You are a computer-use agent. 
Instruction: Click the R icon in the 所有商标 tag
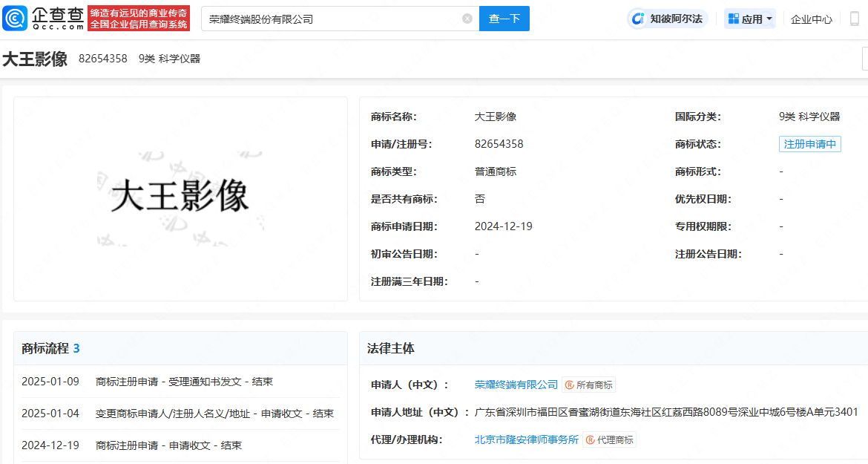click(569, 385)
